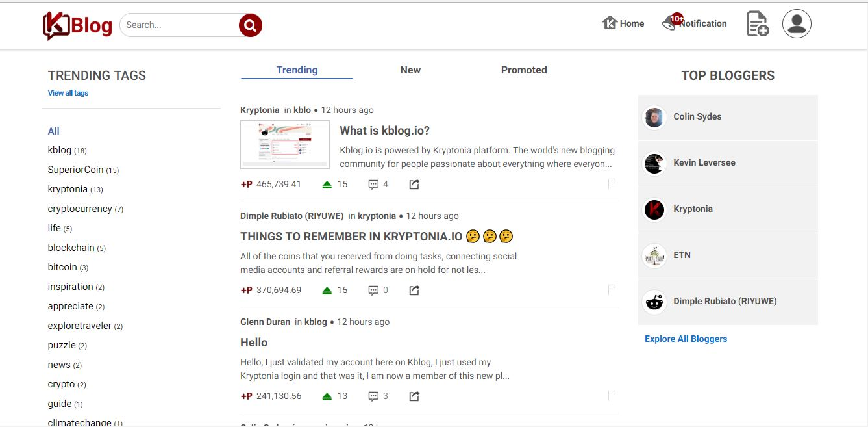Select the kryptonia tag in sidebar

tap(75, 189)
